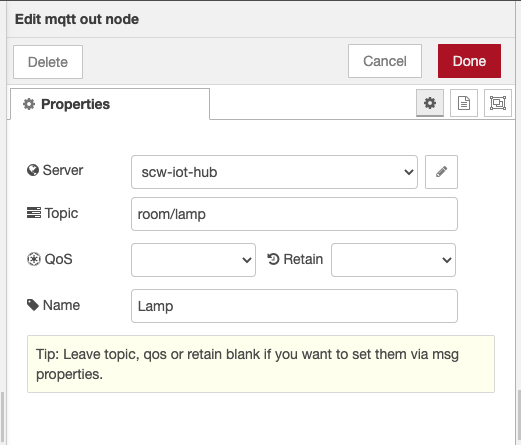The width and height of the screenshot is (521, 445).
Task: Open node properties gear icon
Action: [x=430, y=103]
